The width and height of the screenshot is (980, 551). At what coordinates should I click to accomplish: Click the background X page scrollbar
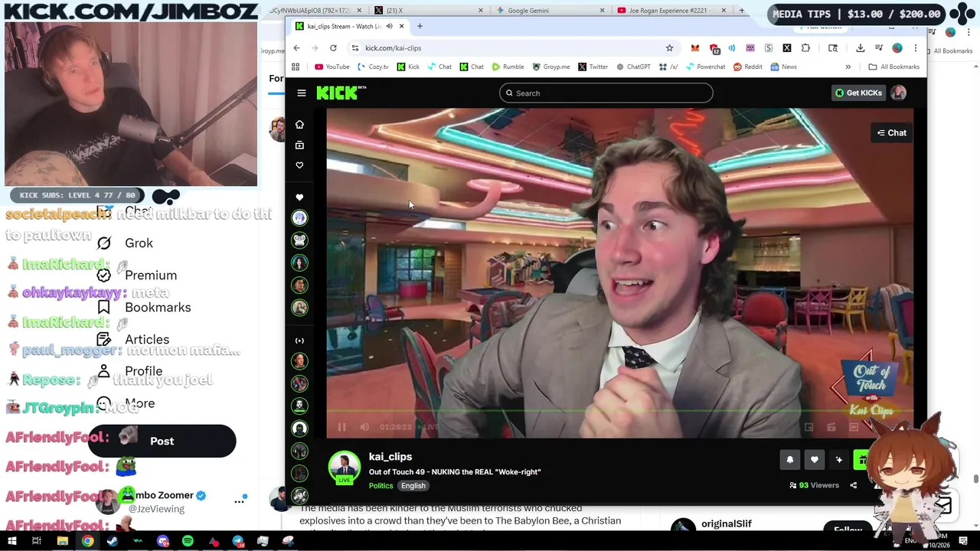(x=975, y=479)
